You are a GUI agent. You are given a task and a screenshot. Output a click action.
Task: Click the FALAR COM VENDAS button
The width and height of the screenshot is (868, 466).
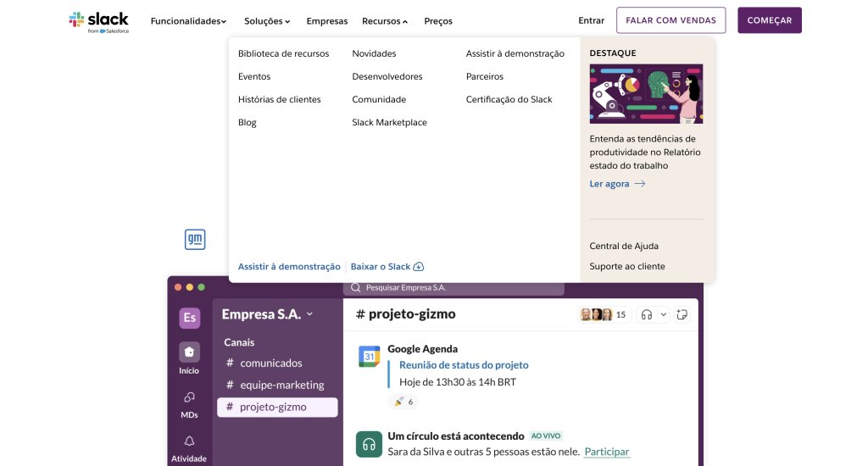click(x=671, y=20)
